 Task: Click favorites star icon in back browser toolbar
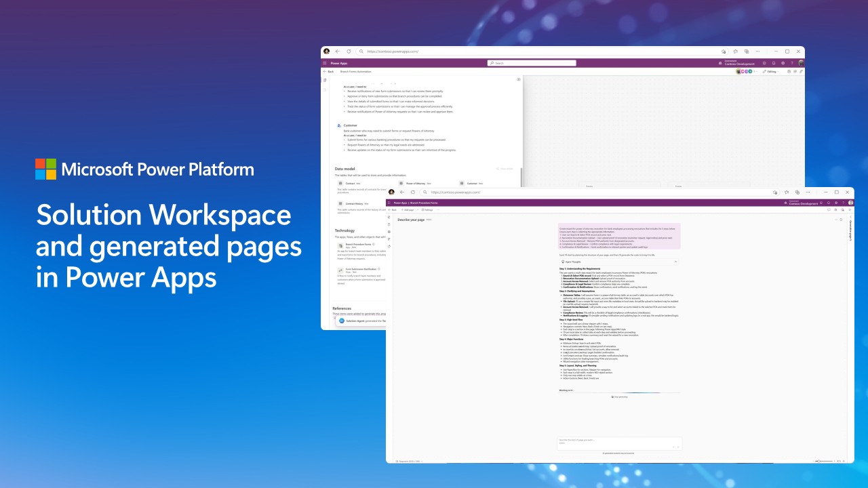[x=735, y=52]
